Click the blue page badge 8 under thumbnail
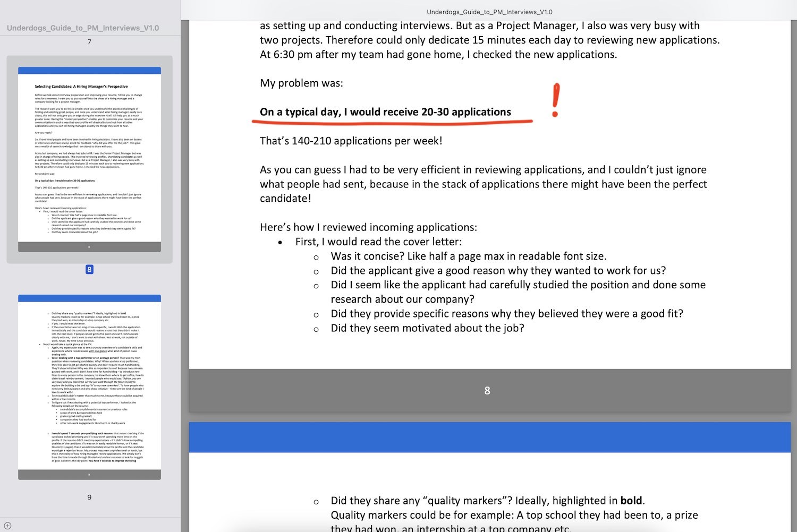The width and height of the screenshot is (797, 532). (x=89, y=270)
